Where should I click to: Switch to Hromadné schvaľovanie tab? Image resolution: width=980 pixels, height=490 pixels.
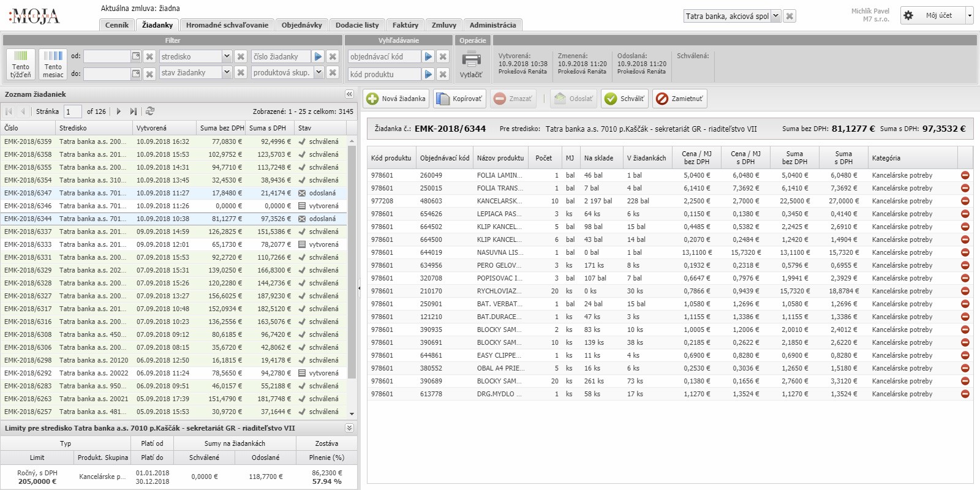[x=227, y=25]
